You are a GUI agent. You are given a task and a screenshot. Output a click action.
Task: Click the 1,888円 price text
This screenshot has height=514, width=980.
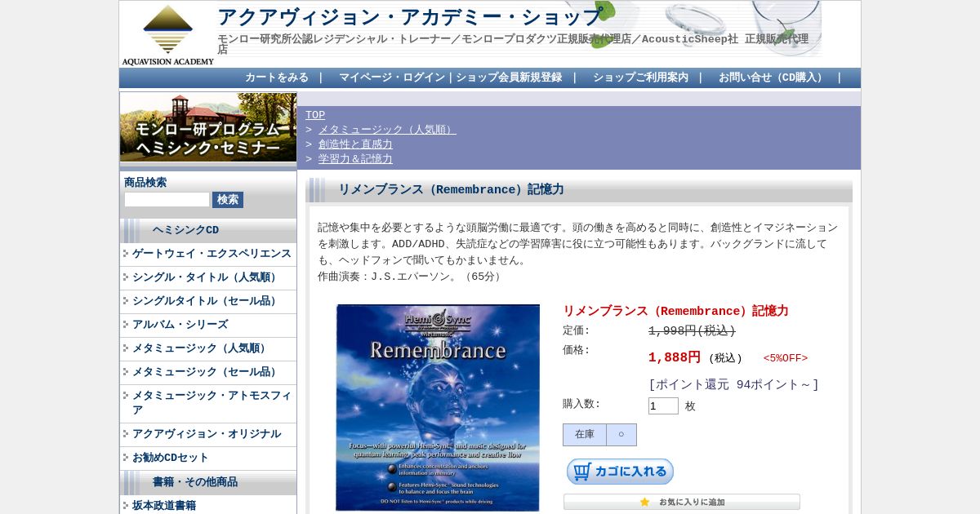675,357
